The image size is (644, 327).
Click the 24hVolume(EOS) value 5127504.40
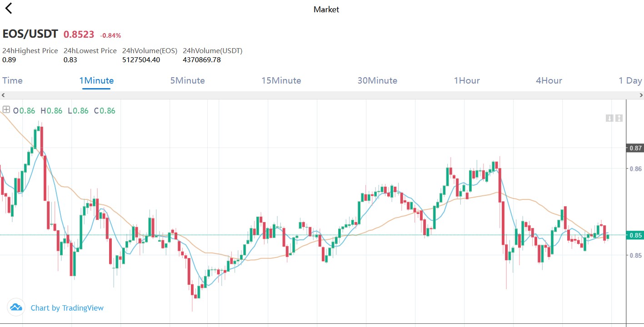[x=141, y=59]
